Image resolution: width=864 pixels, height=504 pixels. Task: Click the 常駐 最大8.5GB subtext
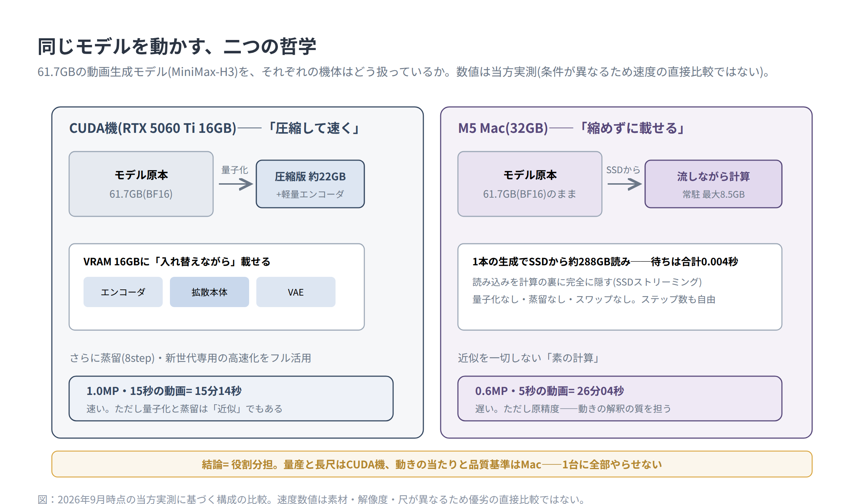point(714,194)
